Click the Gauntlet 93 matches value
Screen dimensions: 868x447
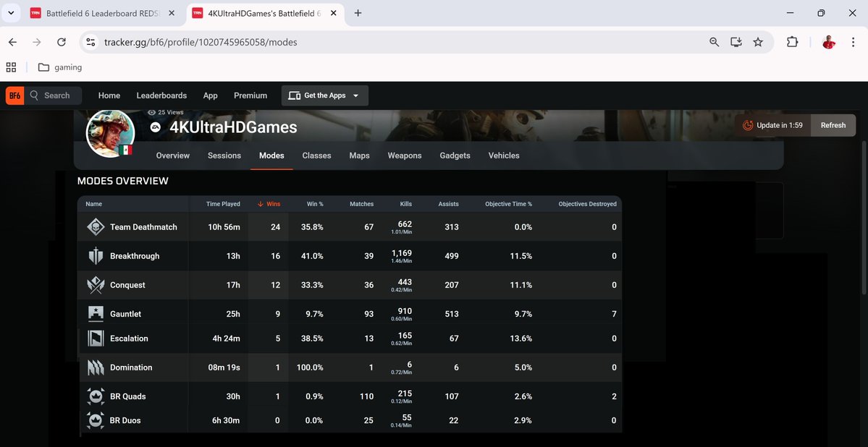(368, 314)
